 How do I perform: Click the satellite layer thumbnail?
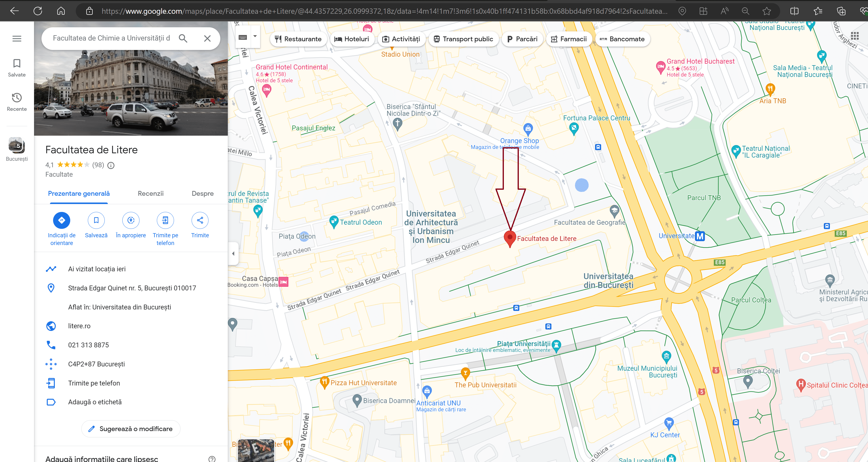pos(256,450)
